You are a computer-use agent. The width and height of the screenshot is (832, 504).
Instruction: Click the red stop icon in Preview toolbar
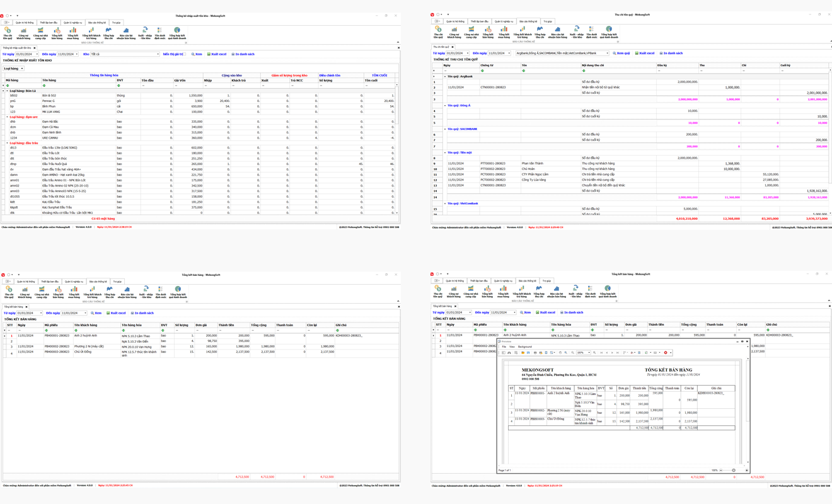pos(666,353)
